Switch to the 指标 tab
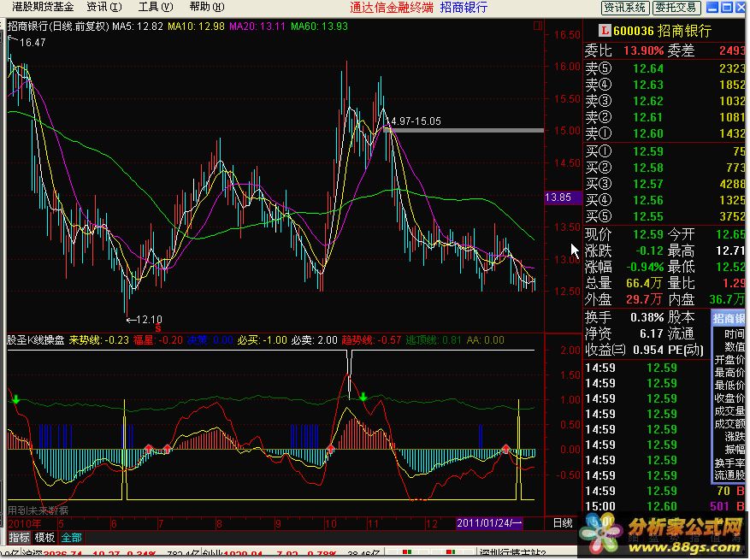 19,538
